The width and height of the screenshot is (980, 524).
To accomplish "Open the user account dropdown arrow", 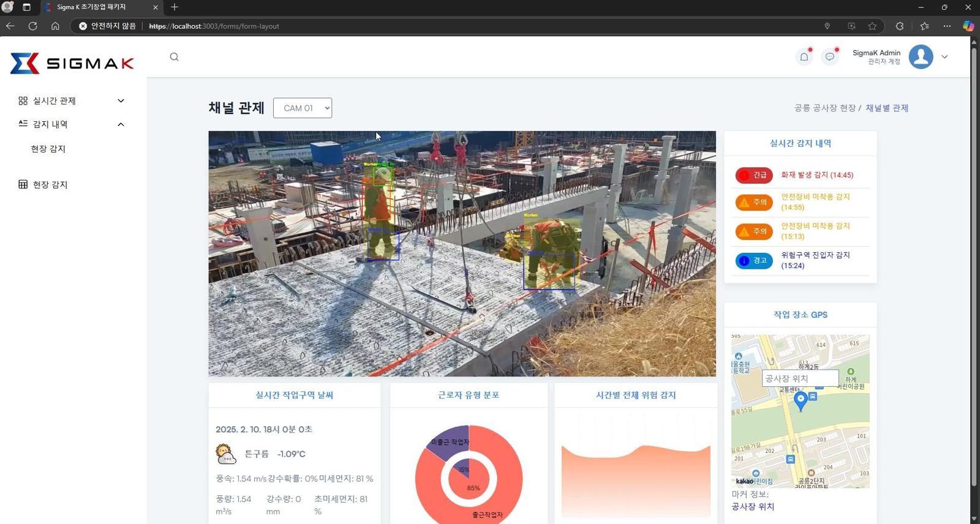I will [x=944, y=57].
